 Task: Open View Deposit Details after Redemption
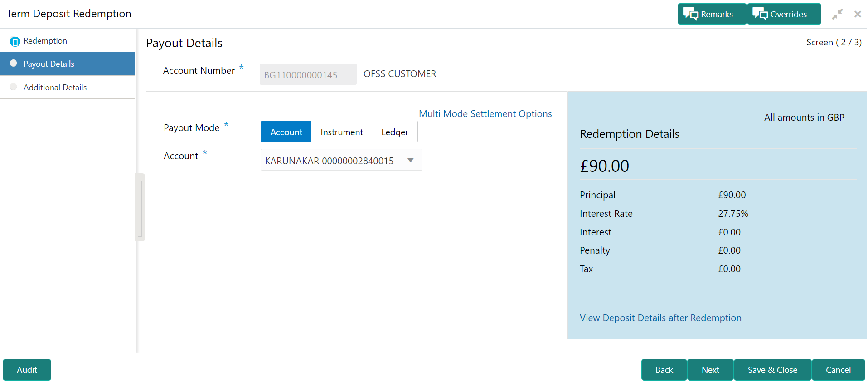pos(660,318)
